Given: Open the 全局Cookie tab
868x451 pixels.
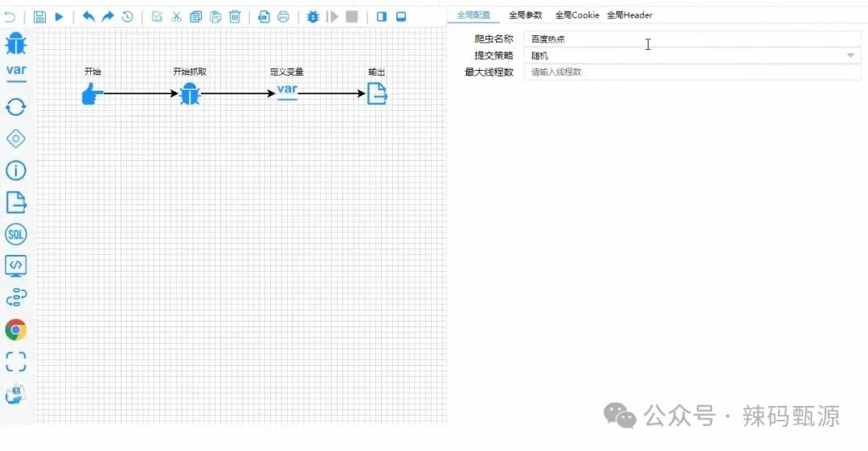Looking at the screenshot, I should [577, 15].
